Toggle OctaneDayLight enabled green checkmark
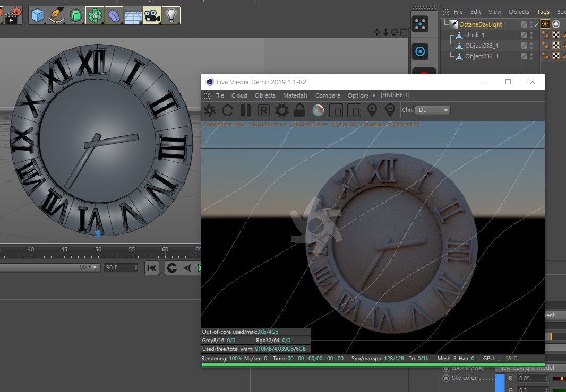Viewport: 566px width, 392px height. click(x=536, y=24)
